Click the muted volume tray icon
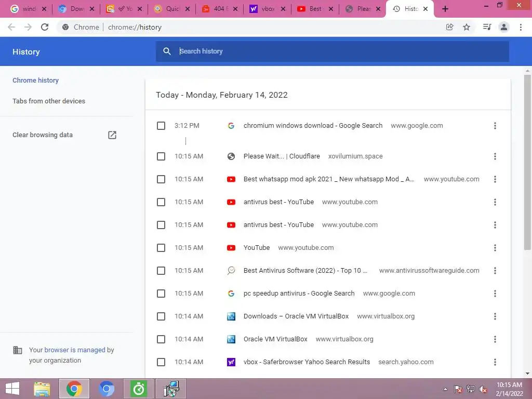This screenshot has width=532, height=399. [x=483, y=389]
